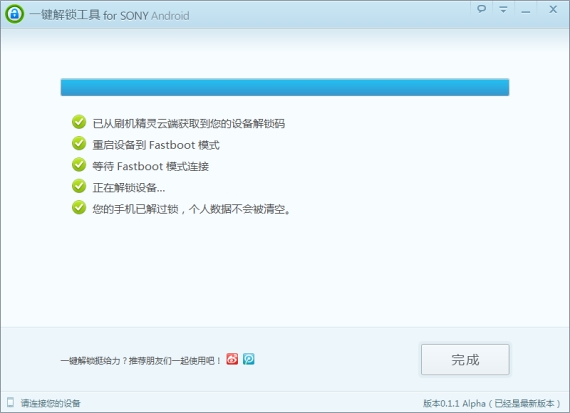
Task: Click green checkmark beside 等待 Fastboot 模式连接
Action: pyautogui.click(x=79, y=164)
